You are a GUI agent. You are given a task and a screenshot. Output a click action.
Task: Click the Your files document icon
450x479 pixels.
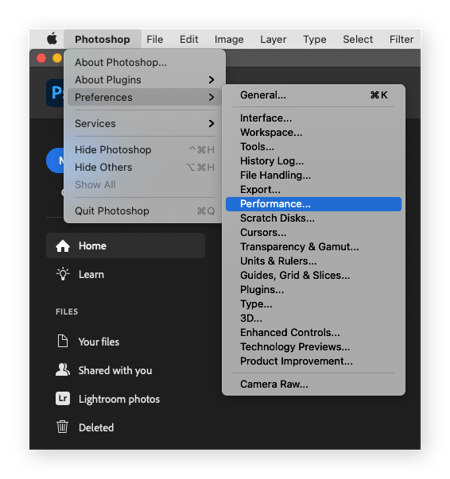(x=63, y=341)
